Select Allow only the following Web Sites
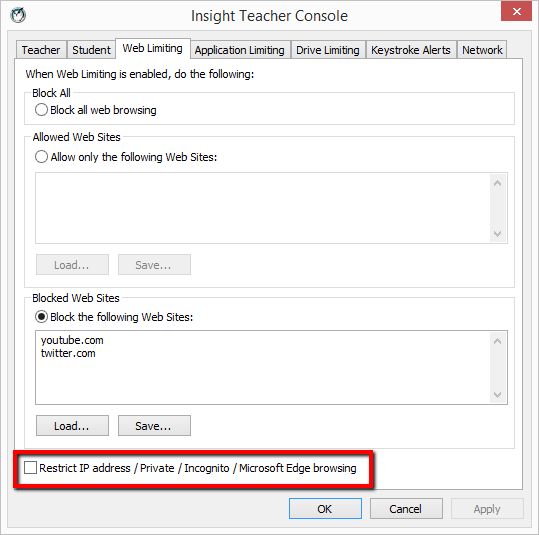The width and height of the screenshot is (539, 535). click(x=41, y=157)
